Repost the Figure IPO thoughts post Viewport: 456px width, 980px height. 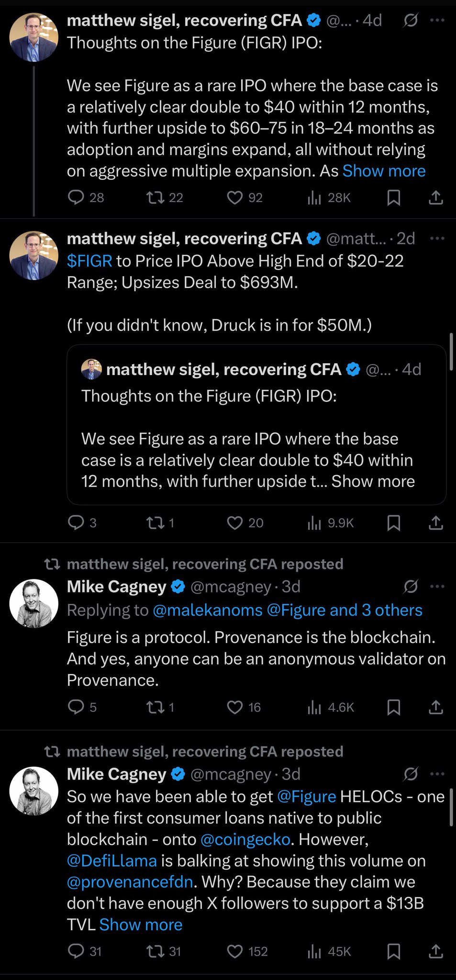pyautogui.click(x=156, y=197)
